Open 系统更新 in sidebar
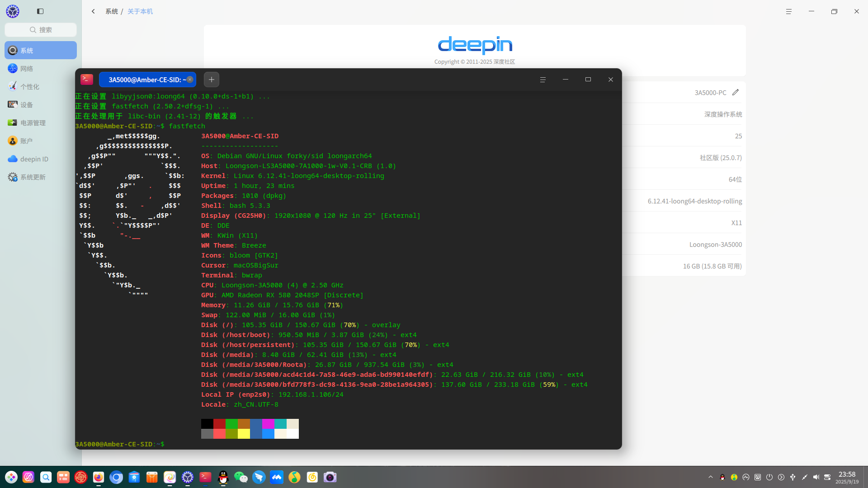868x488 pixels. pos(33,177)
